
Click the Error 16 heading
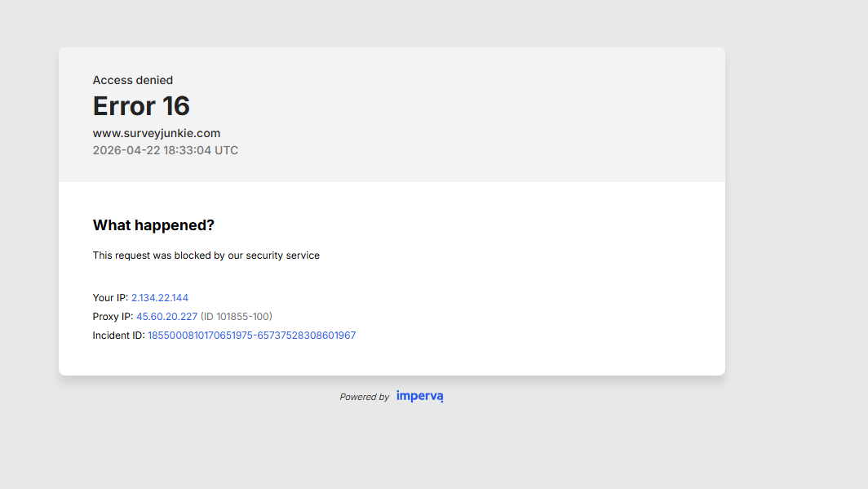(x=141, y=106)
